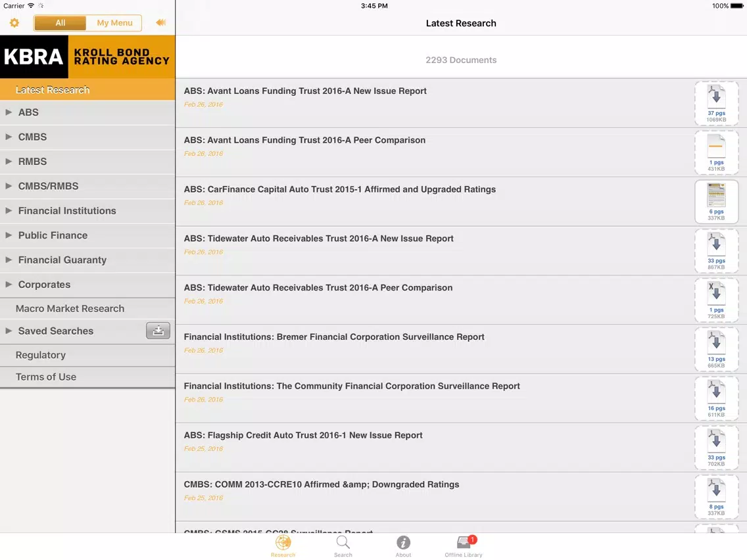Screen dimensions: 747x560
Task: Open Avant Loans Funding Trust Peer Comparison
Action: (x=305, y=140)
